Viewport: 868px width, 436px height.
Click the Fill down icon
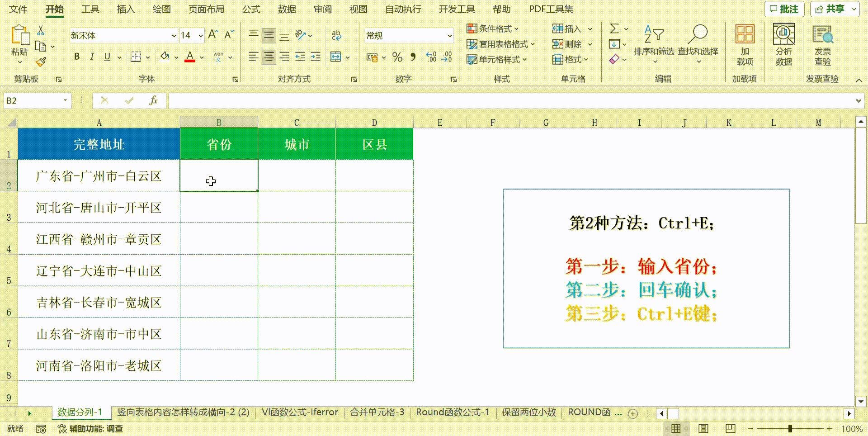614,44
